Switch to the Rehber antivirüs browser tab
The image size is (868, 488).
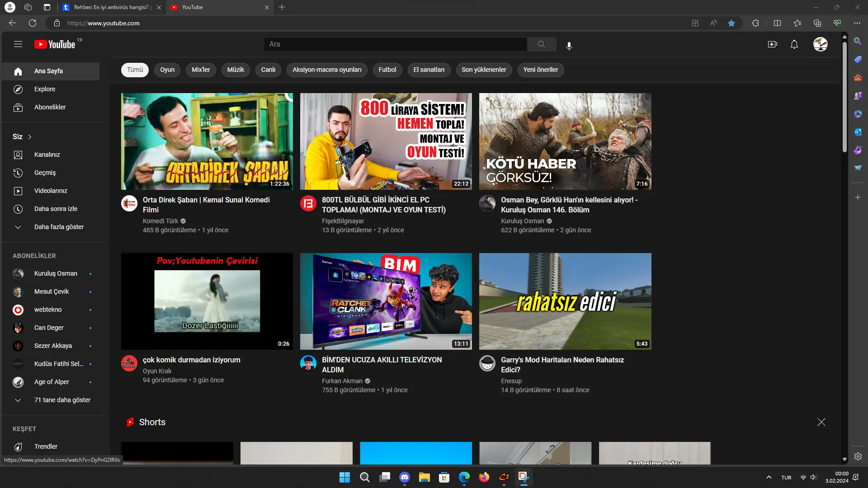pyautogui.click(x=111, y=7)
